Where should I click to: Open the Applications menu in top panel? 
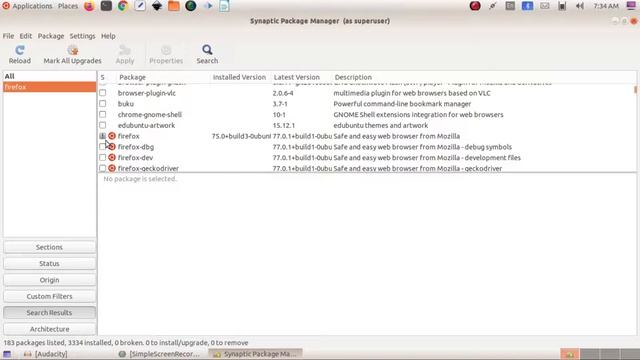(x=28, y=6)
